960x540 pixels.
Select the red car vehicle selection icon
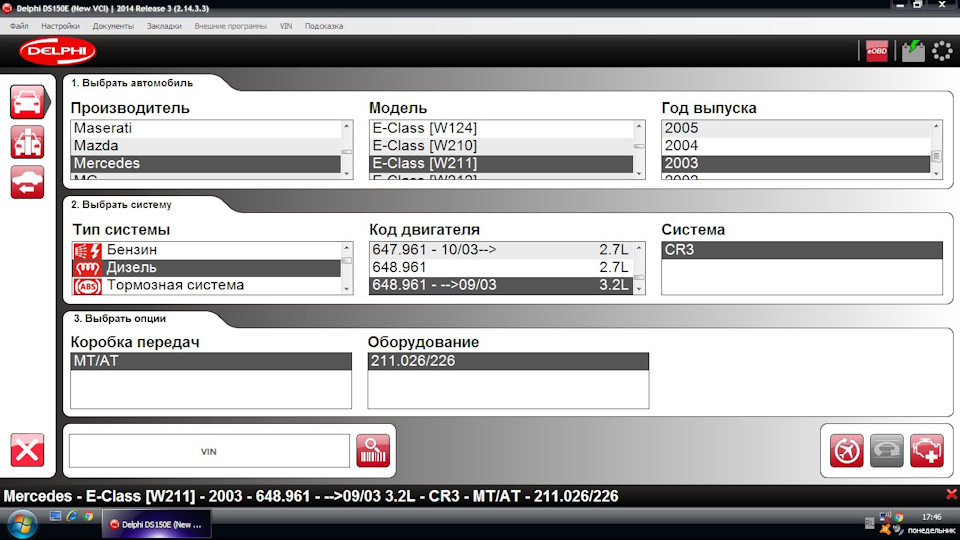point(27,102)
